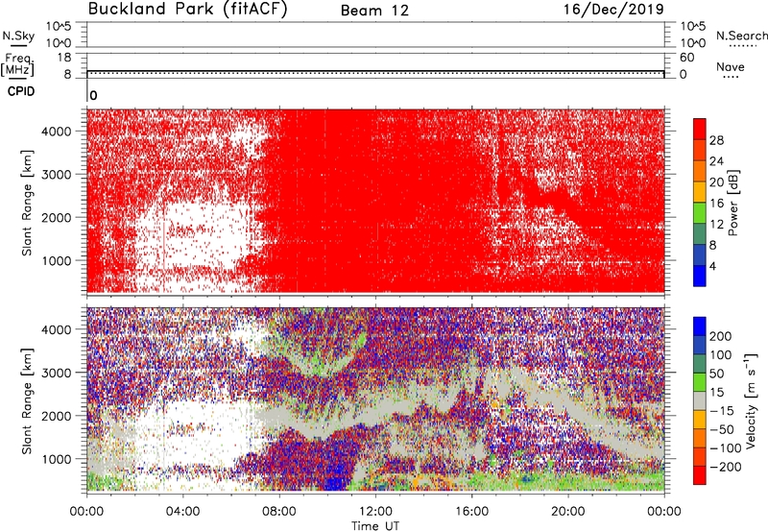Select '2000' tick on the power panel

click(x=57, y=217)
